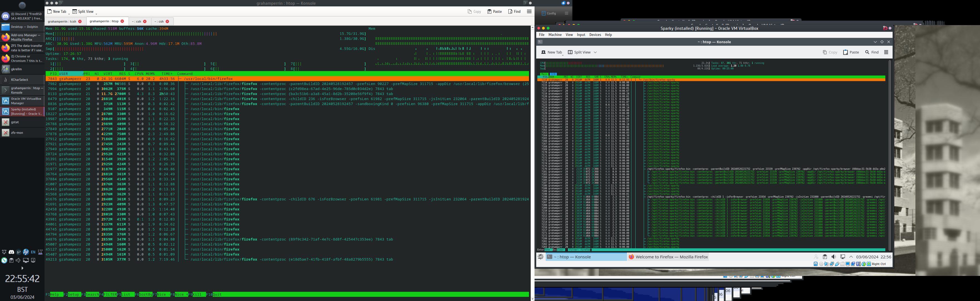The width and height of the screenshot is (980, 301).
Task: Click Find in the guest Konsole toolbar
Action: (872, 52)
